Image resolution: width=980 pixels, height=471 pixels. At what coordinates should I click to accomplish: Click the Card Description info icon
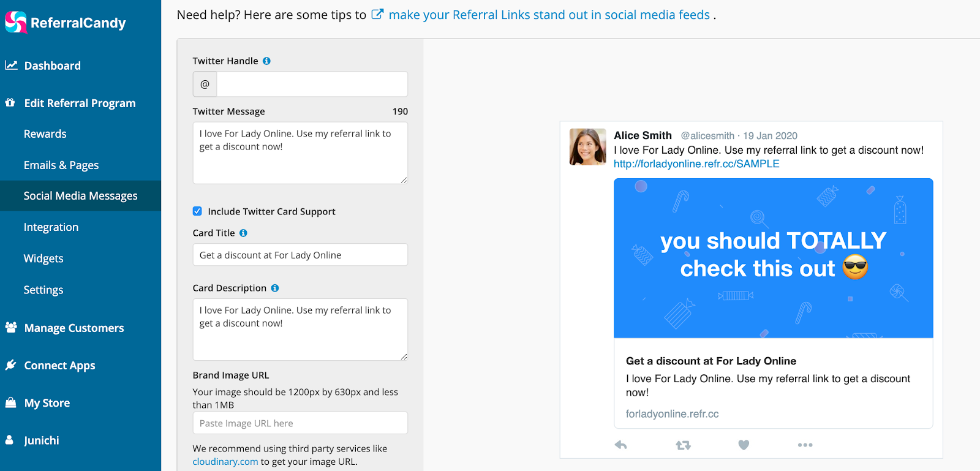point(275,288)
